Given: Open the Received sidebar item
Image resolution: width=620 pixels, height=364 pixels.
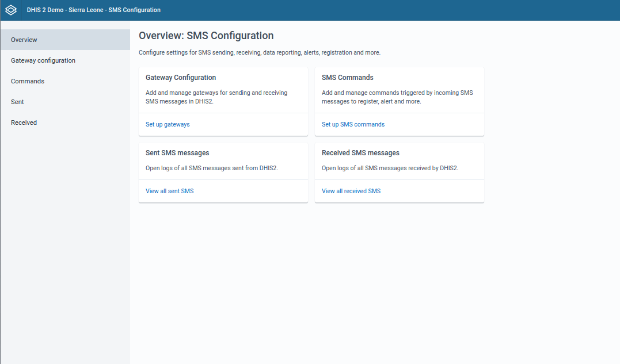Looking at the screenshot, I should 24,122.
